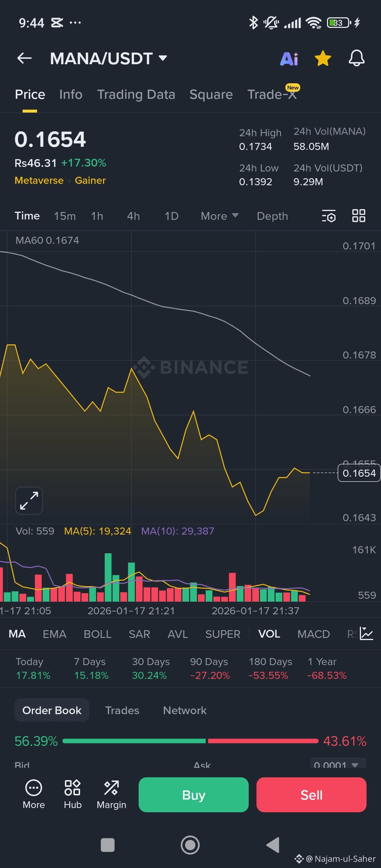Image resolution: width=381 pixels, height=868 pixels.
Task: Go back using the arrow icon
Action: 24,59
